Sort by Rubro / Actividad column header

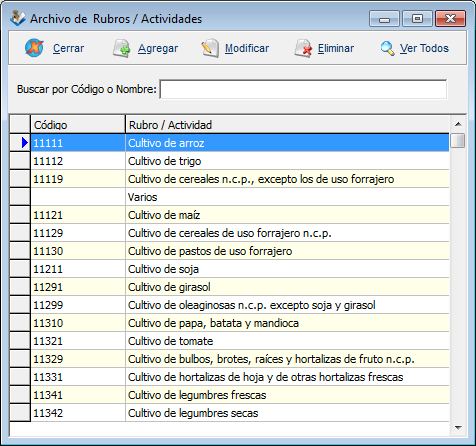coord(287,125)
